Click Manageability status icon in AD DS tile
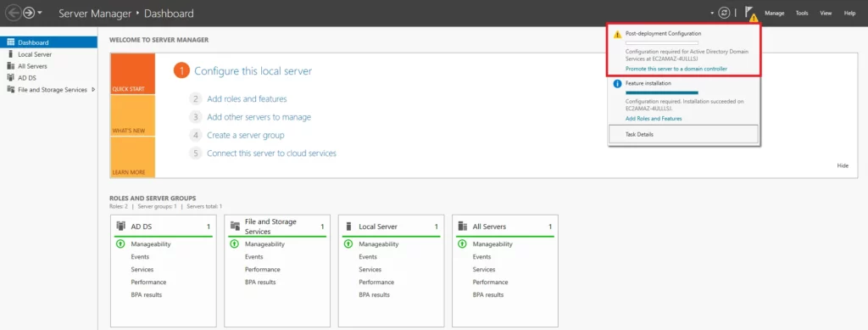The image size is (868, 330). [120, 244]
